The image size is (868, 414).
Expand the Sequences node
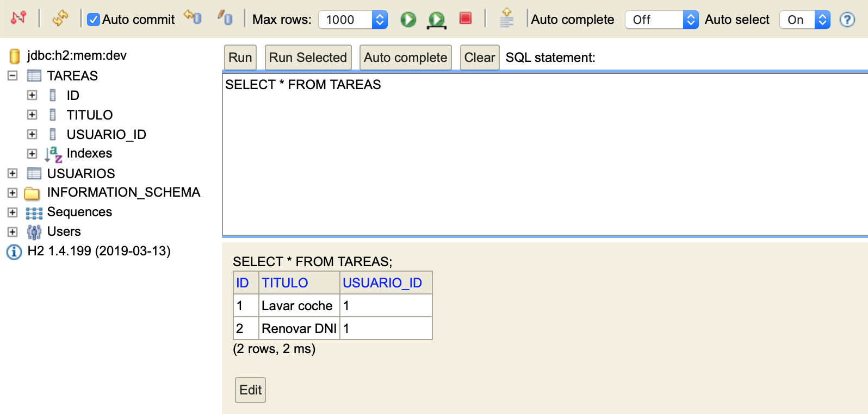pyautogui.click(x=13, y=212)
